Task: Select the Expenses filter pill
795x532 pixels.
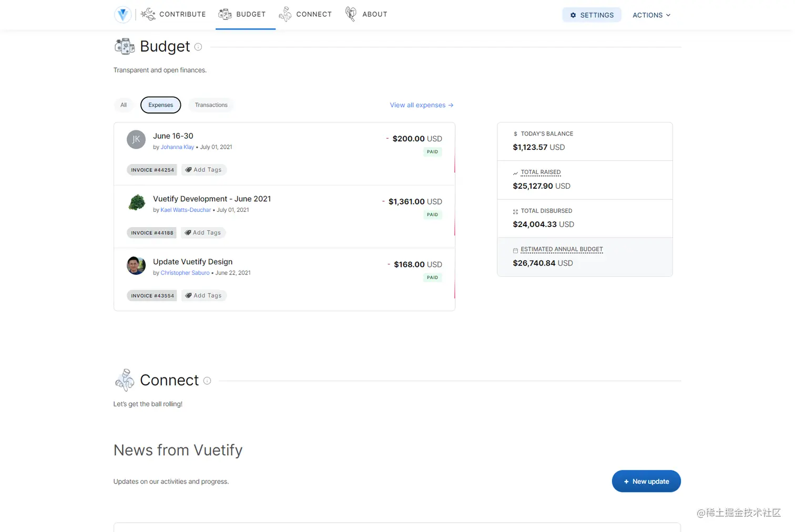Action: pyautogui.click(x=161, y=105)
